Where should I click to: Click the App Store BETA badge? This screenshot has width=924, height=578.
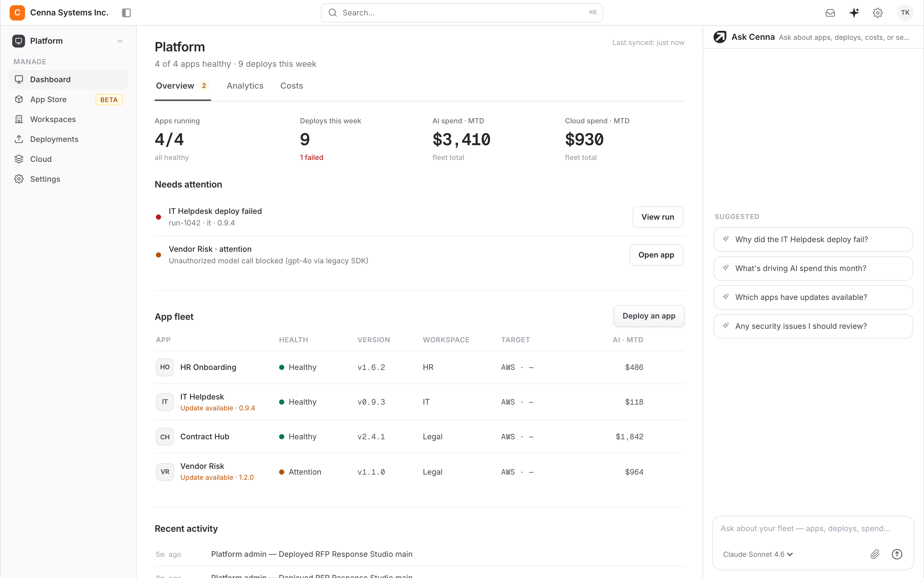[x=109, y=100]
